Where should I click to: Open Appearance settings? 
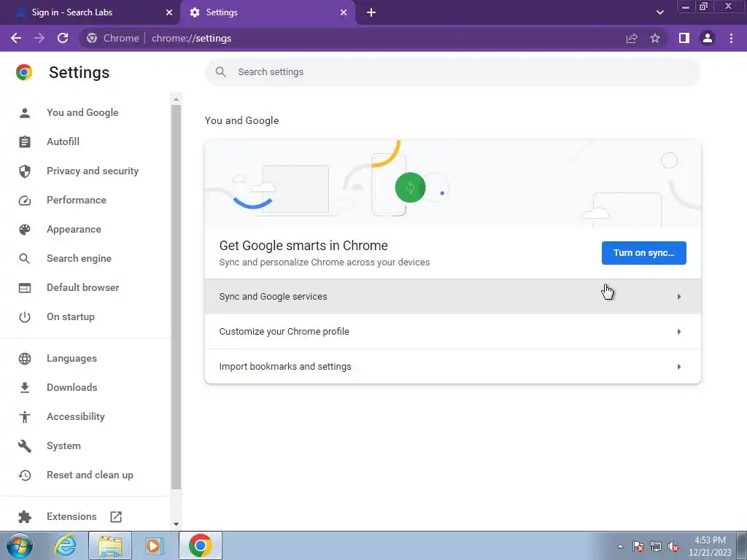74,229
